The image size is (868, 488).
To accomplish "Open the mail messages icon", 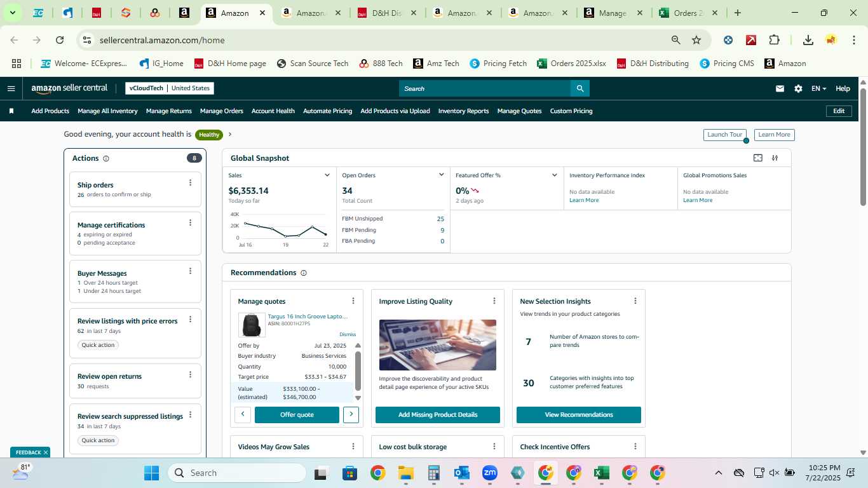I will click(x=780, y=88).
